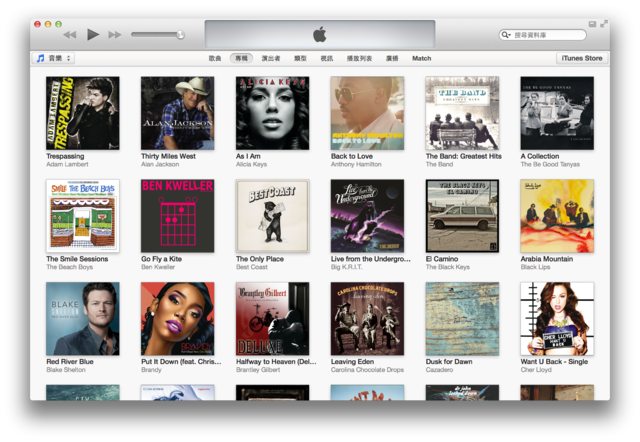The width and height of the screenshot is (640, 442).
Task: Switch to the 演出者 (Artists) tab
Action: pyautogui.click(x=271, y=58)
